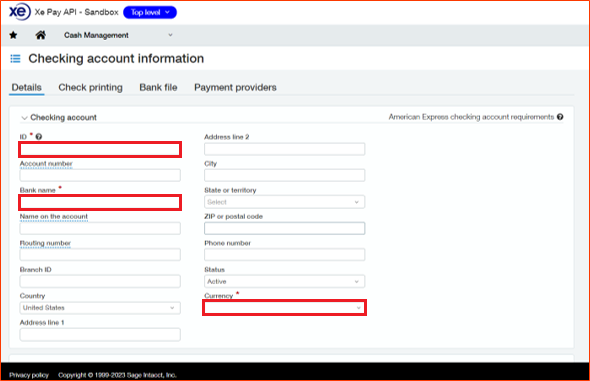
Task: Switch to the Bank file tab
Action: pyautogui.click(x=158, y=87)
